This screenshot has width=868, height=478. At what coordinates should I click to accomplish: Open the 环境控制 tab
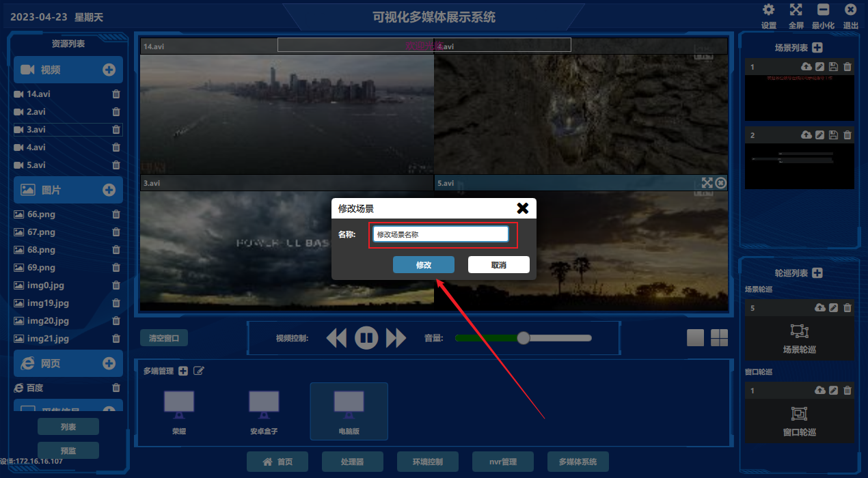click(x=428, y=462)
